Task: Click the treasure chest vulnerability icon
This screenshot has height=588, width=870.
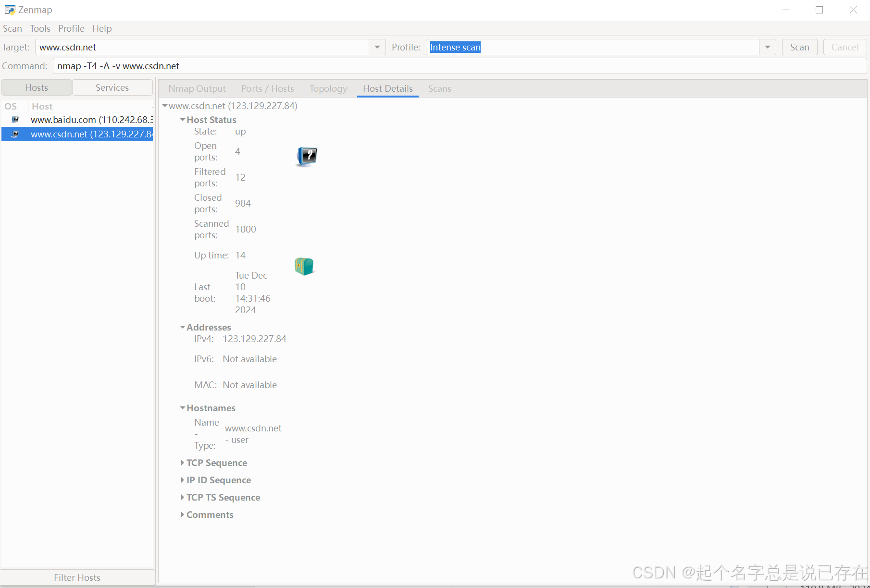Action: coord(304,266)
